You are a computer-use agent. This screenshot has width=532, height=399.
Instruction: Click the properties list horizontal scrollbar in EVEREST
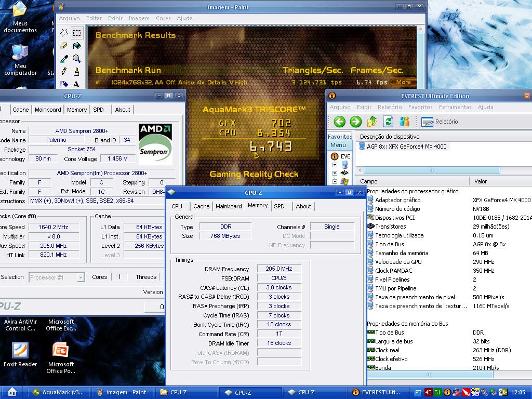pos(429,374)
